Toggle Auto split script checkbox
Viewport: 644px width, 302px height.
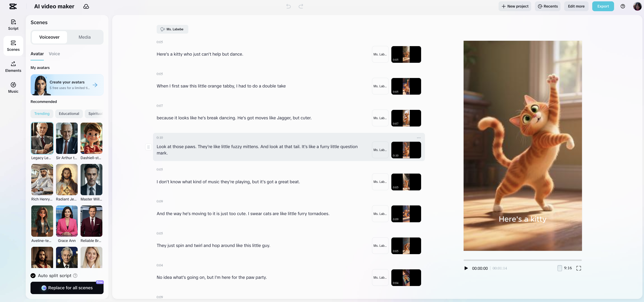click(x=33, y=276)
